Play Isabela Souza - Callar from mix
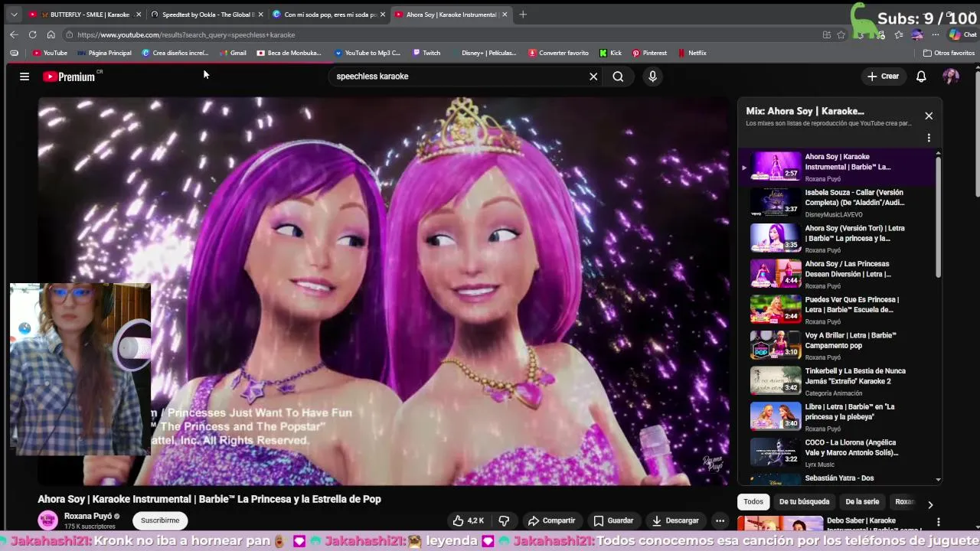 click(836, 203)
